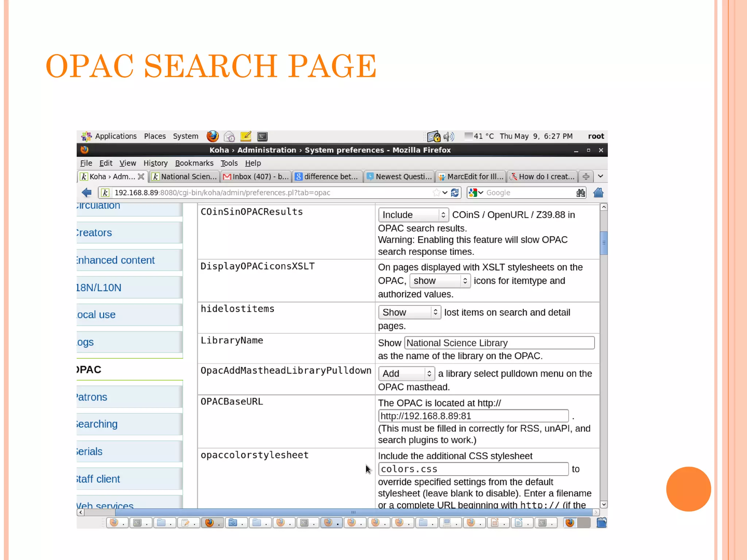Open the File menu
This screenshot has width=747, height=560.
[86, 163]
